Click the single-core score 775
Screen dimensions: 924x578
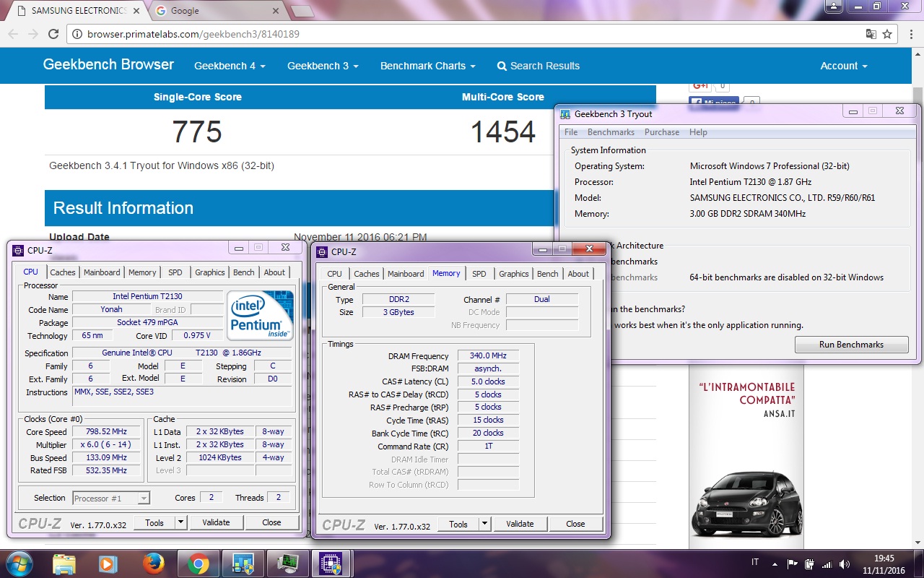coord(197,132)
